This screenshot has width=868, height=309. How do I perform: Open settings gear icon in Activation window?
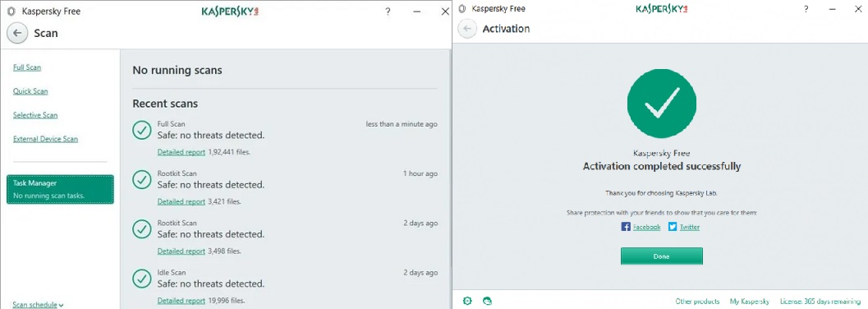467,302
